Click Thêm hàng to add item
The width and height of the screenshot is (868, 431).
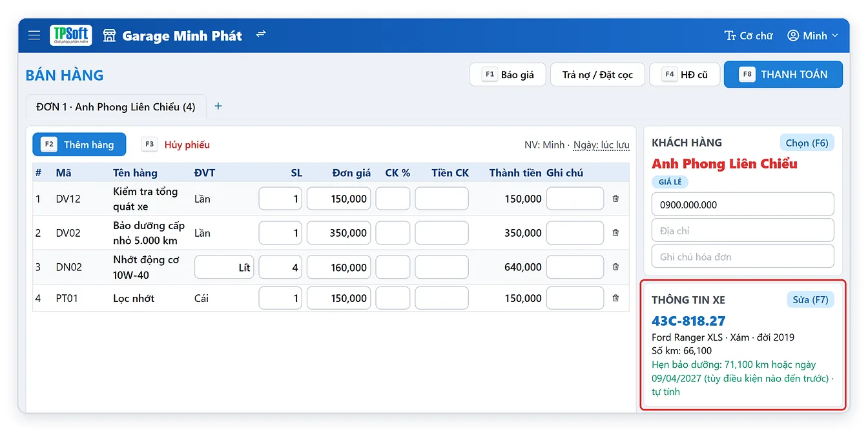(x=79, y=145)
